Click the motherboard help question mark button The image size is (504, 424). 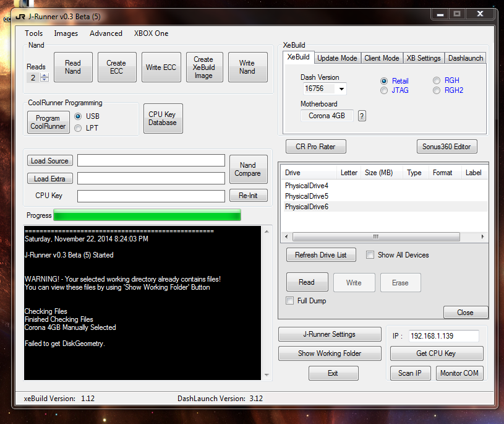[x=362, y=116]
